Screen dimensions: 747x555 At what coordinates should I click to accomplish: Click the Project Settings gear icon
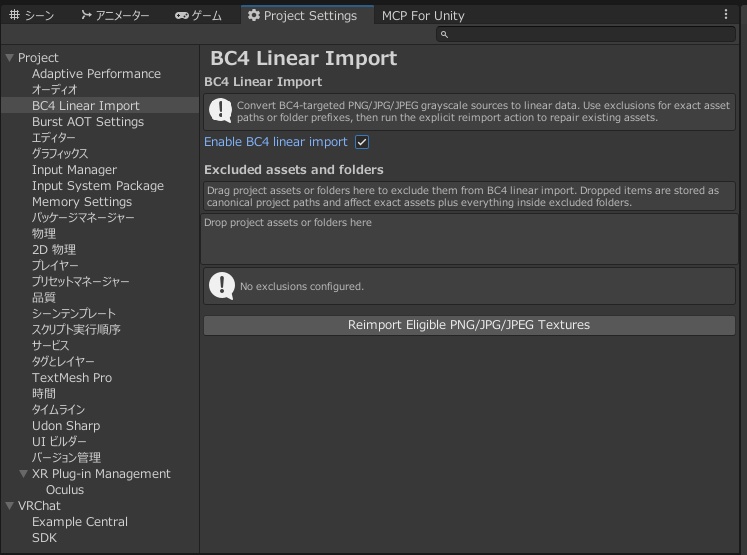(254, 15)
